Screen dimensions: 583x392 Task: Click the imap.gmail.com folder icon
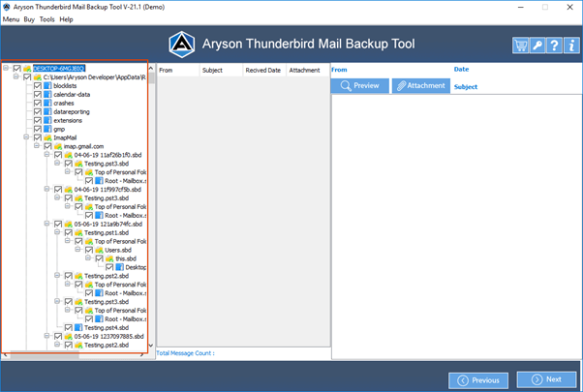(x=58, y=146)
